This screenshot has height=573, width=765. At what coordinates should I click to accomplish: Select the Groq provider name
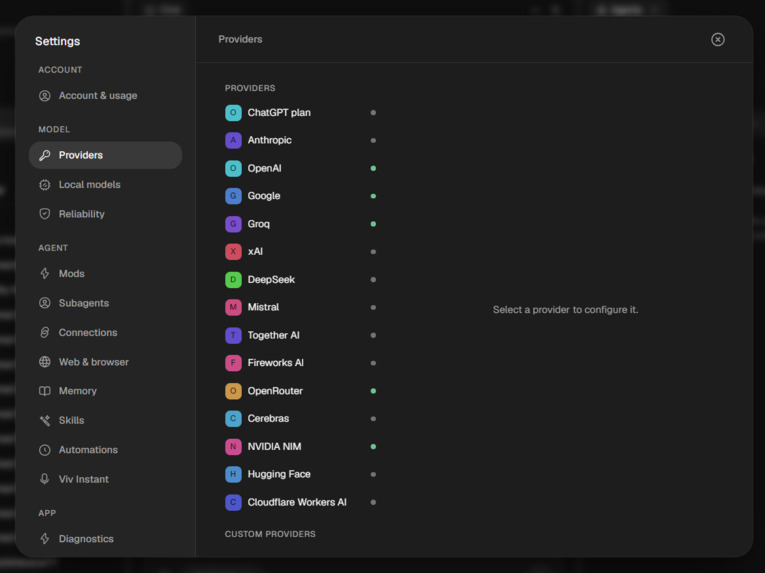pyautogui.click(x=259, y=224)
